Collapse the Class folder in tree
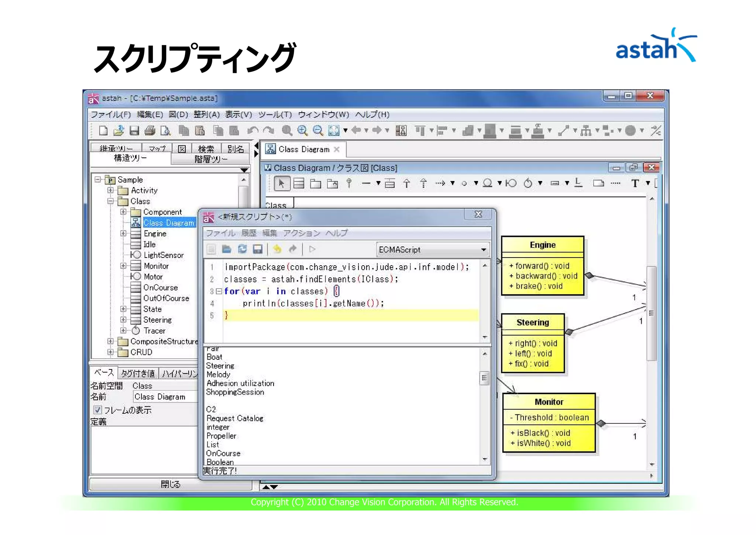756x535 pixels. point(110,201)
